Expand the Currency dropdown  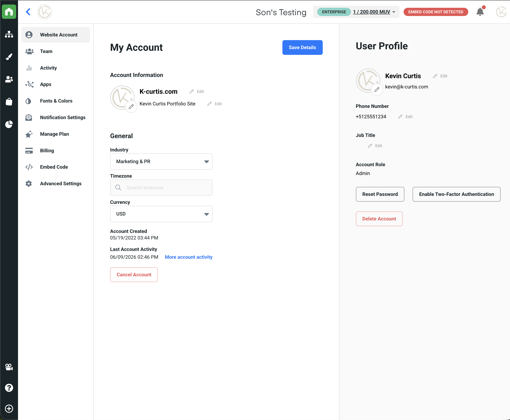pyautogui.click(x=161, y=214)
